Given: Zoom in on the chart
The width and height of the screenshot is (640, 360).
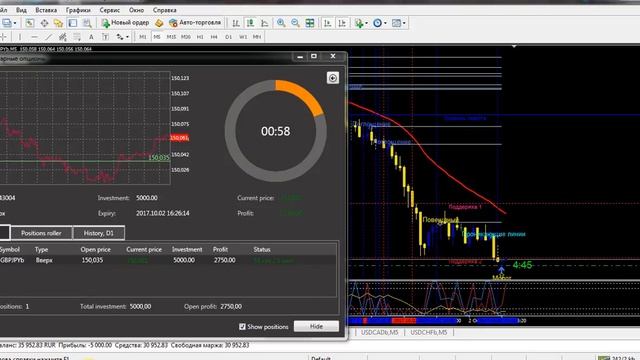Looking at the screenshot, I should 281,23.
